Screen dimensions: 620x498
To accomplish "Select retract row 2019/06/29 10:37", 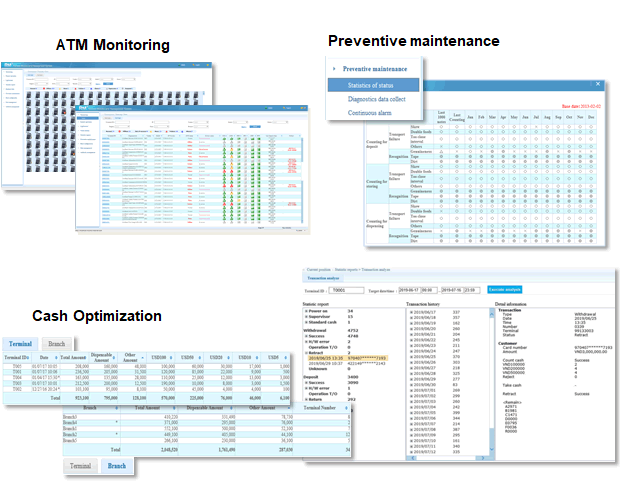I will pos(347,364).
